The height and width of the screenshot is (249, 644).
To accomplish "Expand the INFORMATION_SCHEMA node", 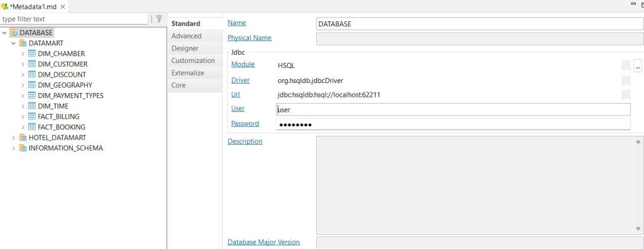I will pyautogui.click(x=14, y=148).
